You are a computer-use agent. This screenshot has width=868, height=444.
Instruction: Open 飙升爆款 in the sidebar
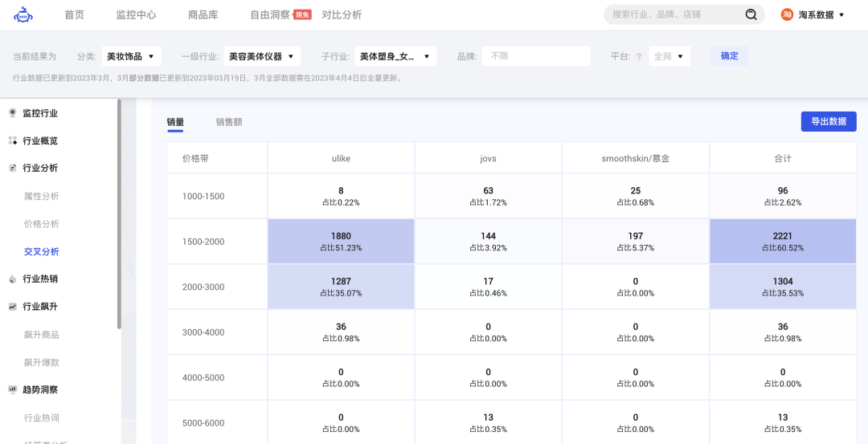42,363
